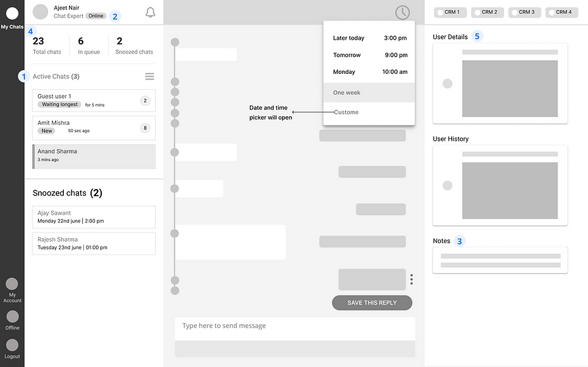
Task: Choose Monday 10:00 am snooze option
Action: point(369,72)
